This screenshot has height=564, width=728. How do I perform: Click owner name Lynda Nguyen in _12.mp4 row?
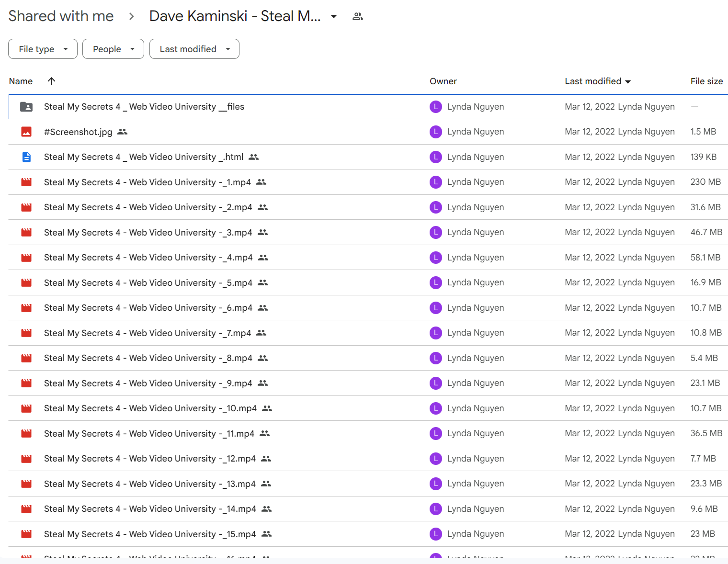[476, 459]
